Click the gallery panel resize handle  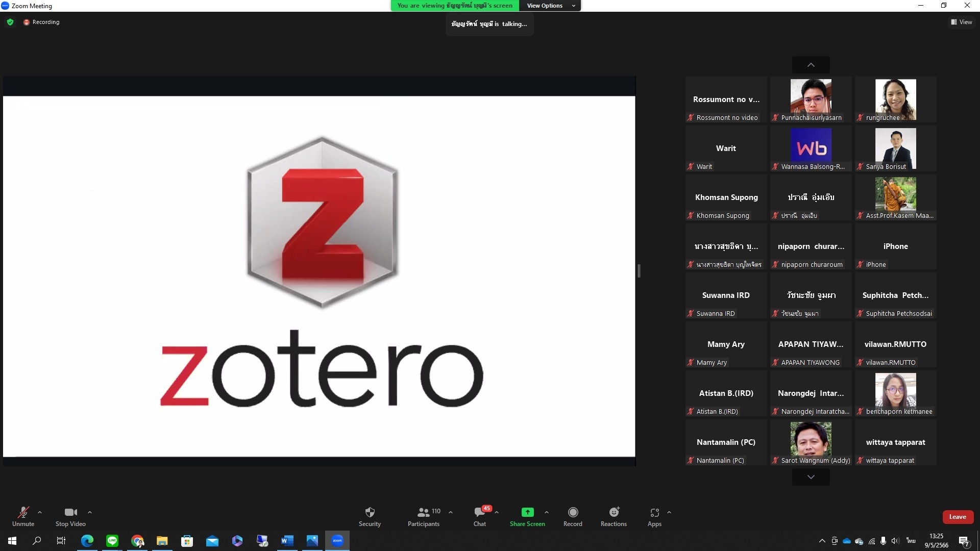tap(639, 271)
